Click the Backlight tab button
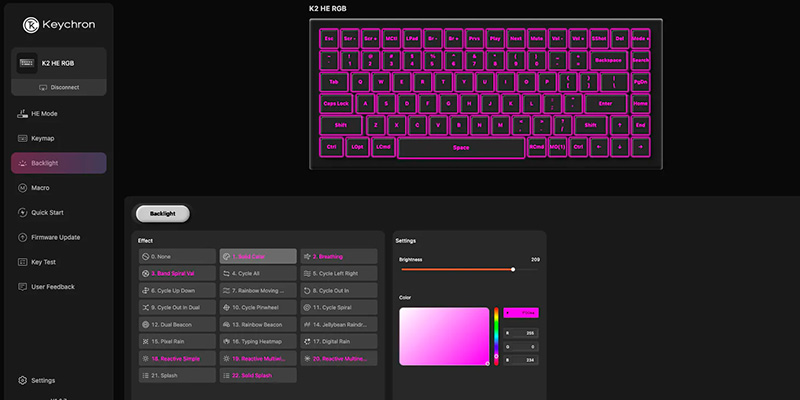 [x=163, y=214]
